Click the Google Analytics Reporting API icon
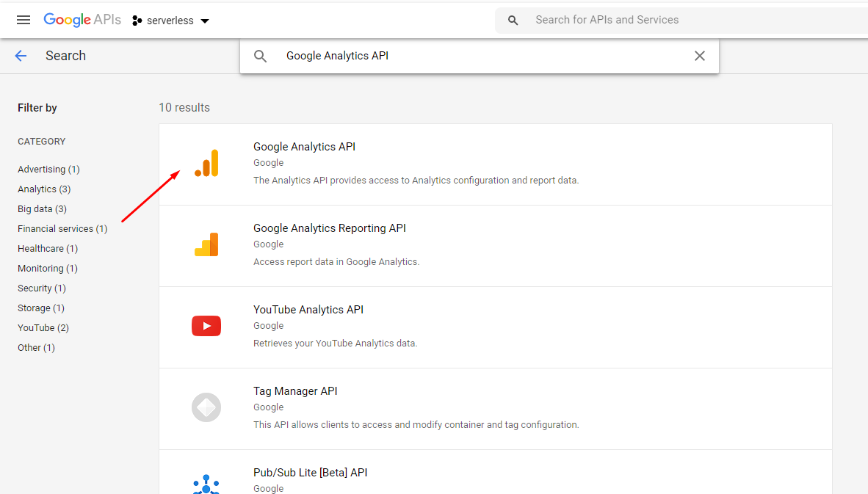 pyautogui.click(x=206, y=244)
